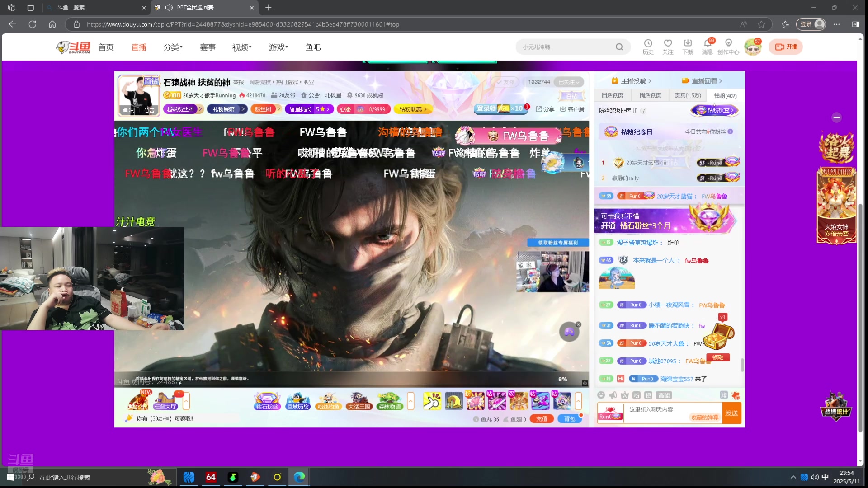The image size is (868, 488).
Task: Open the 大话三国 game icon
Action: tap(359, 401)
